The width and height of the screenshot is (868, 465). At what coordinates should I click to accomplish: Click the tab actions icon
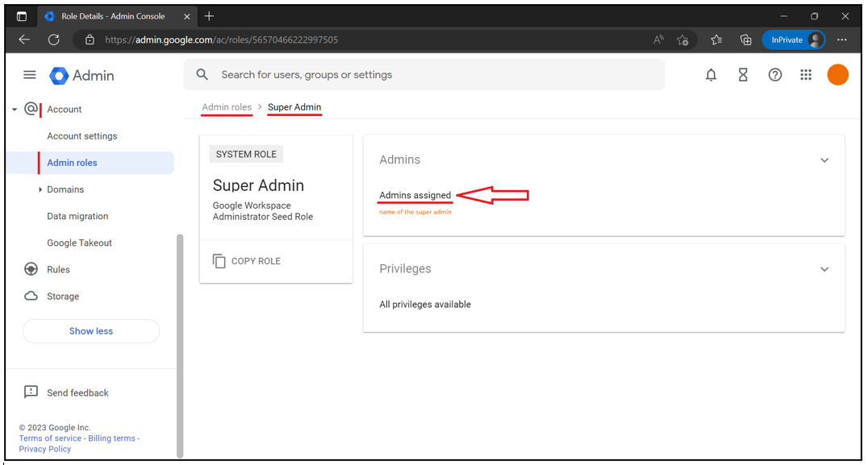coord(22,16)
